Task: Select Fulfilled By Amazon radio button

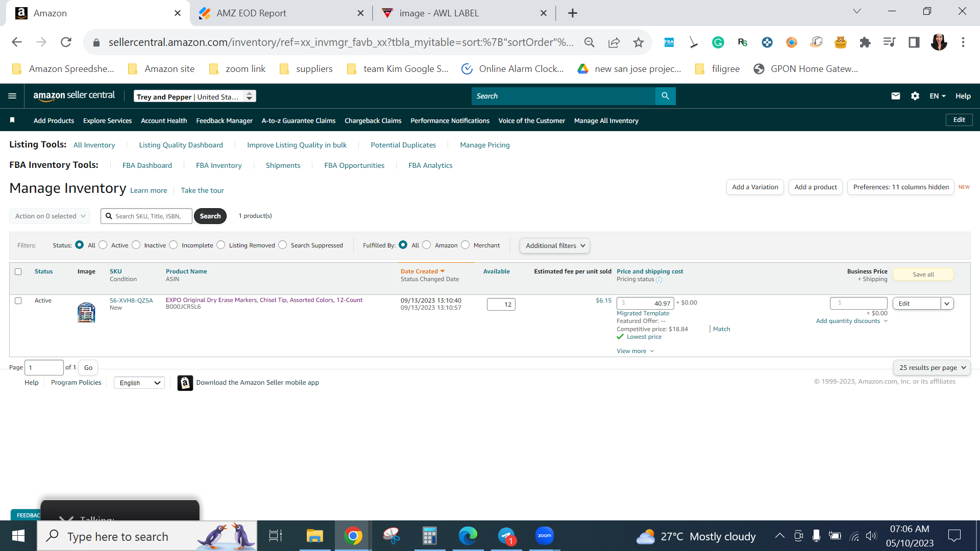Action: [427, 245]
